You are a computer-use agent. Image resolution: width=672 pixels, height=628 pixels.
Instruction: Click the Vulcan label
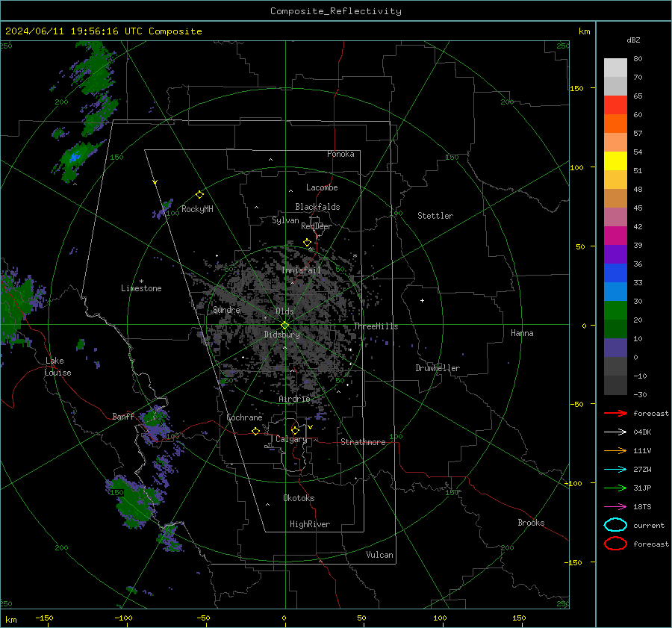pos(380,555)
